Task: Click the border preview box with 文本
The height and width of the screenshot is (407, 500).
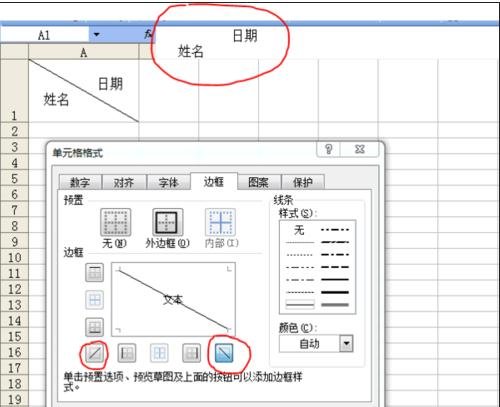Action: point(173,299)
